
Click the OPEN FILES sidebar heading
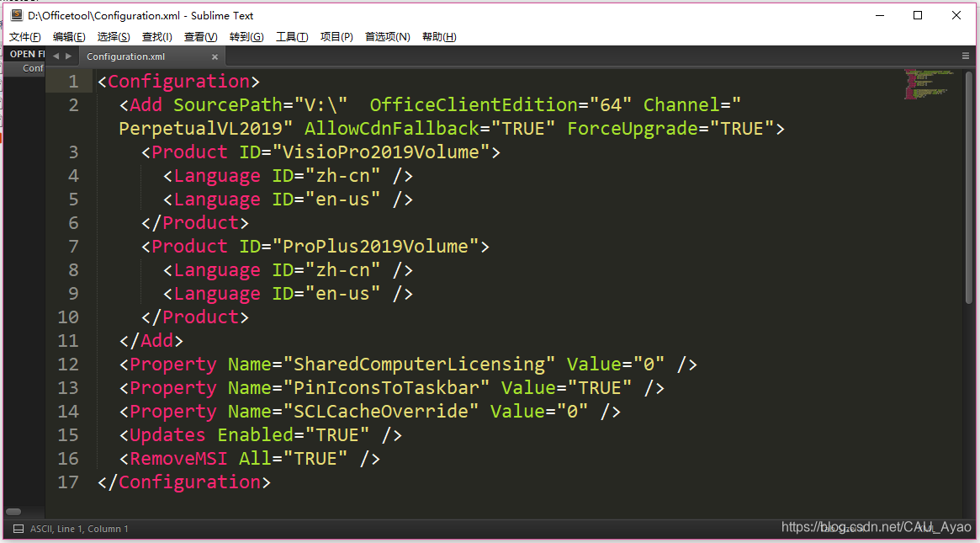27,54
